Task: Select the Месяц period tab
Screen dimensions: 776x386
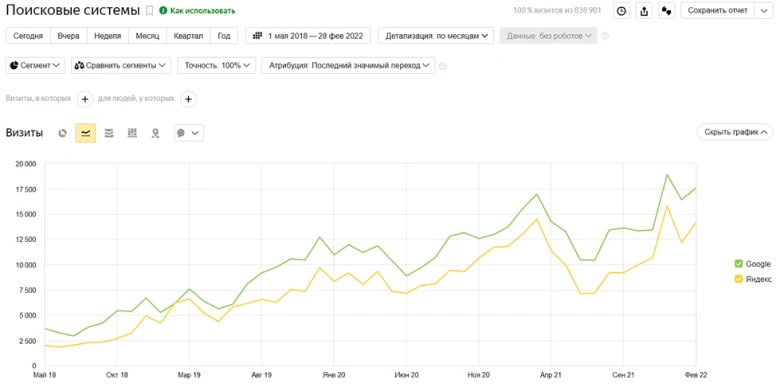Action: tap(147, 36)
